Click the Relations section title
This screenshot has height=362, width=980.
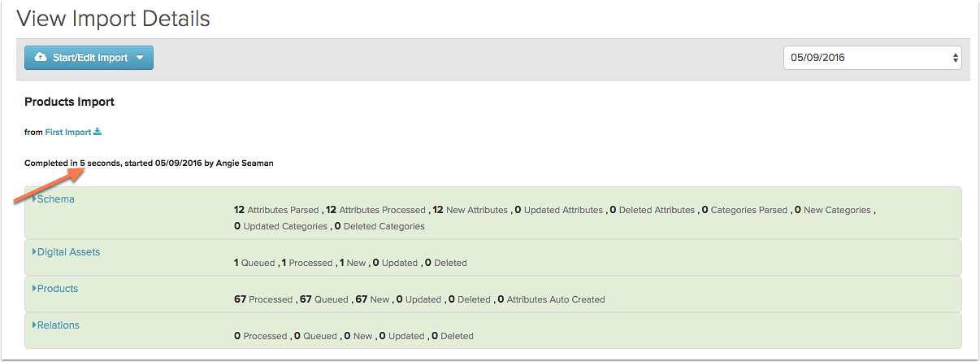[59, 325]
